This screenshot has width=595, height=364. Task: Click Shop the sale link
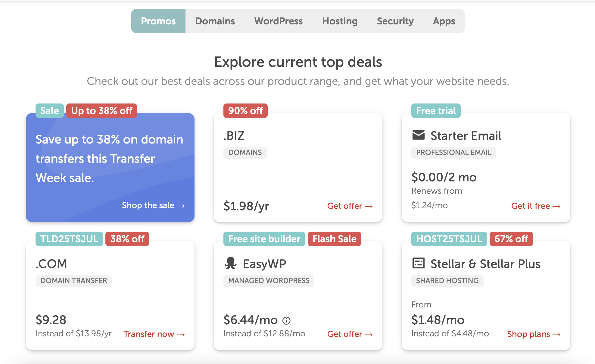[x=153, y=205]
